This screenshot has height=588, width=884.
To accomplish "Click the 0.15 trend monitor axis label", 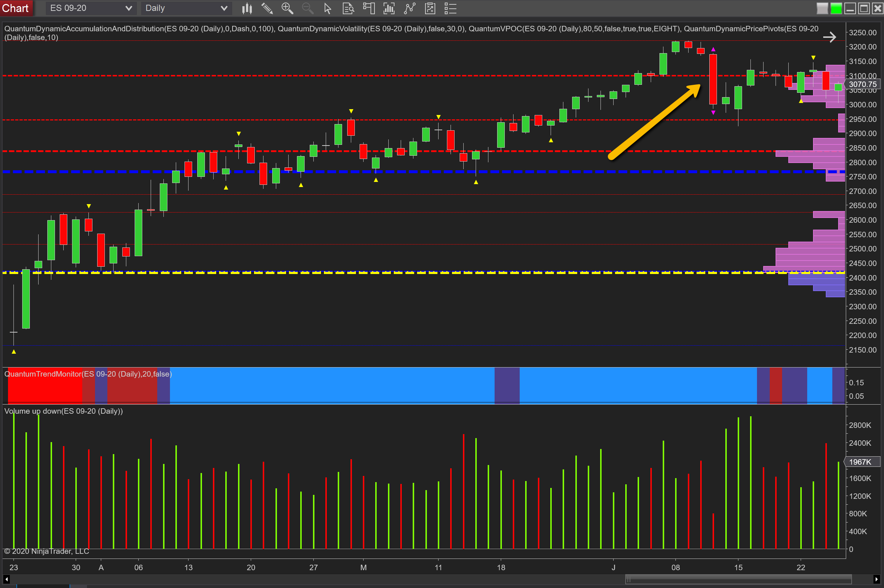I will coord(856,382).
